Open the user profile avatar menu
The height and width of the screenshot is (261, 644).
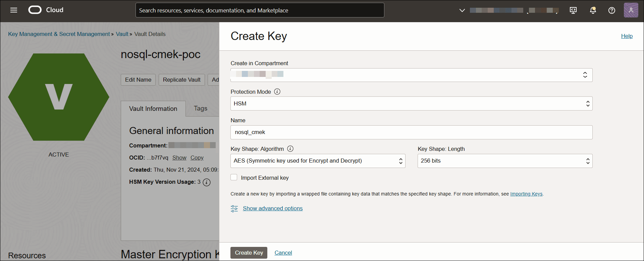pyautogui.click(x=631, y=10)
